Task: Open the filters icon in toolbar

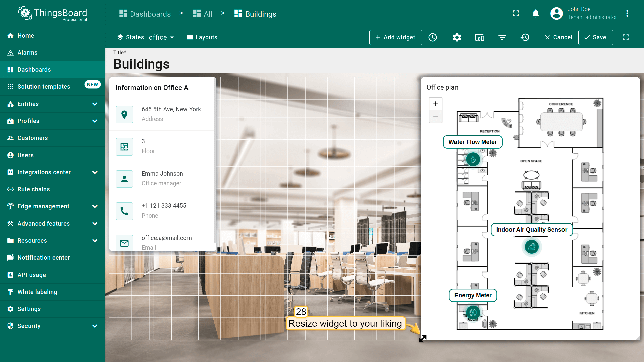Action: 502,37
